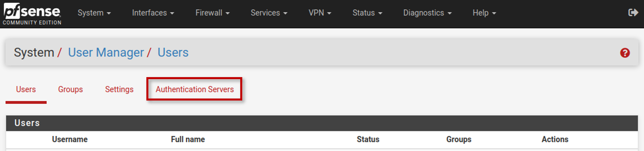The height and width of the screenshot is (151, 644).
Task: Switch to the Groups tab
Action: point(70,89)
